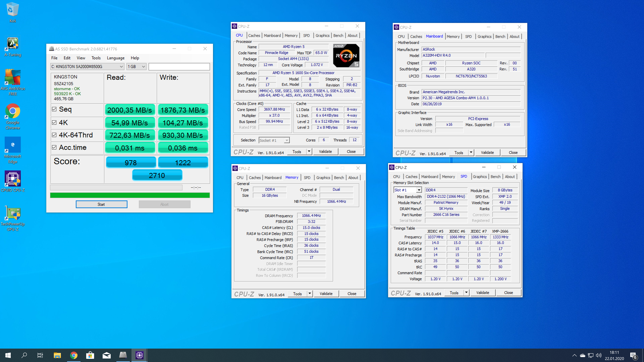Screen dimensions: 644x362
Task: Expand Tools arrow in CPU tab window
Action: pyautogui.click(x=309, y=151)
